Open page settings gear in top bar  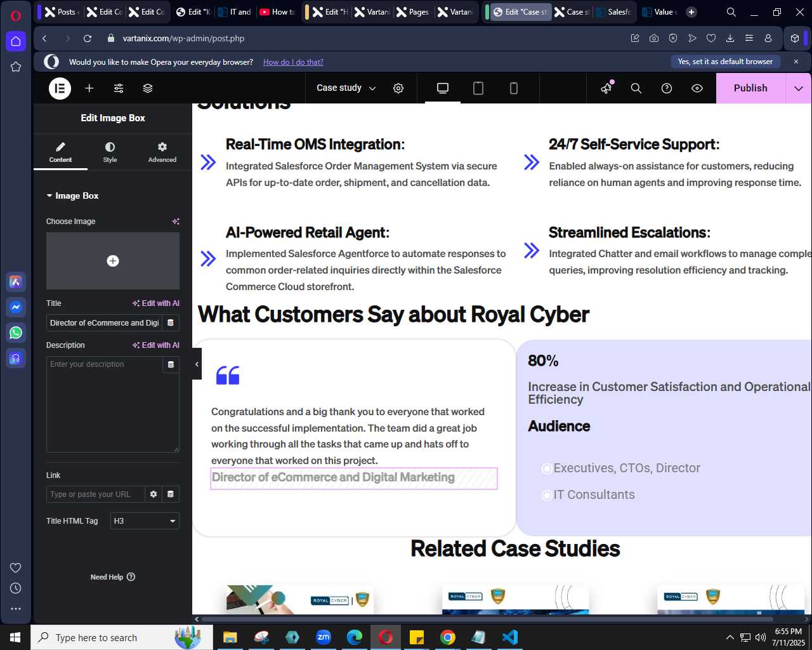[398, 88]
